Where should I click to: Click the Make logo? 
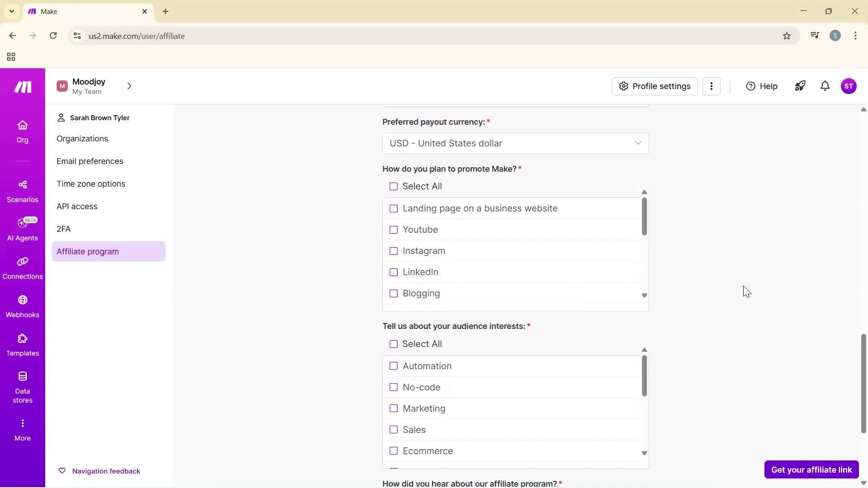pos(22,87)
